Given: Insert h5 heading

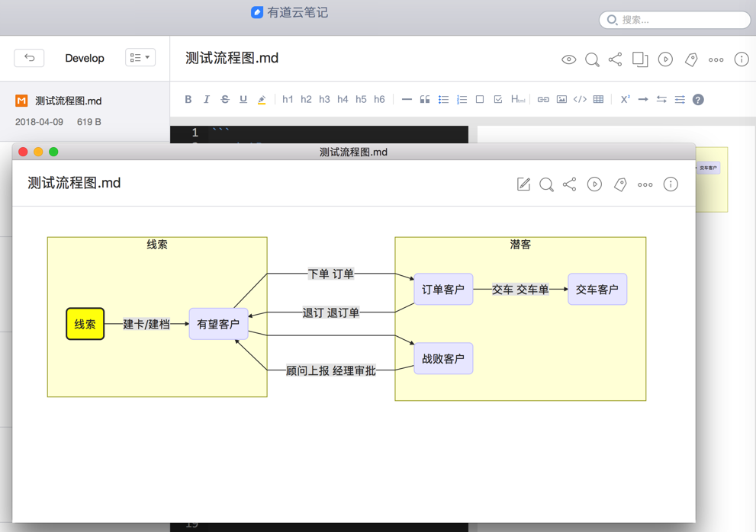Looking at the screenshot, I should [361, 99].
